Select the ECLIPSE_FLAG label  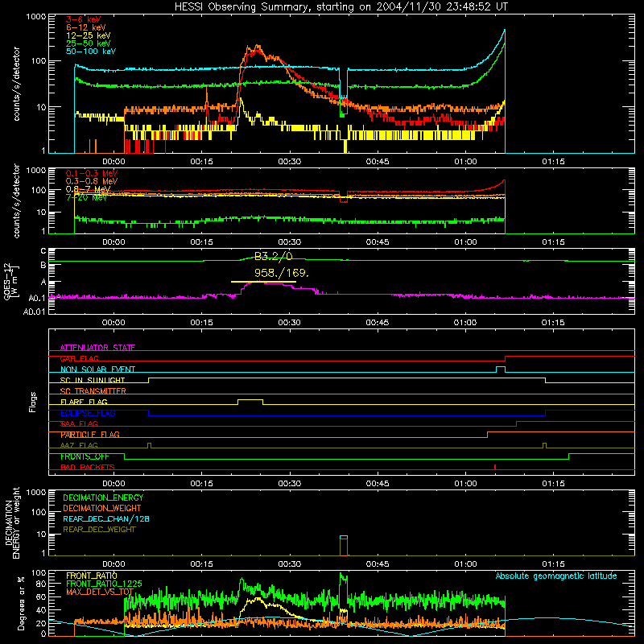coord(88,413)
